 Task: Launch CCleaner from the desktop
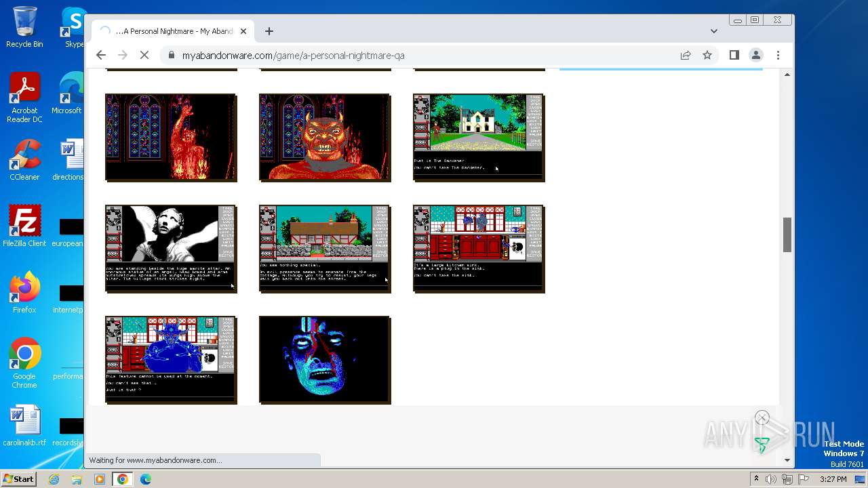[x=24, y=160]
